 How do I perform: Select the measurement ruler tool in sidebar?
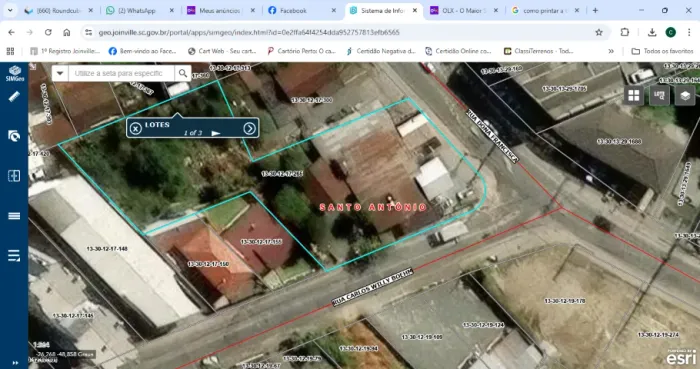(14, 96)
